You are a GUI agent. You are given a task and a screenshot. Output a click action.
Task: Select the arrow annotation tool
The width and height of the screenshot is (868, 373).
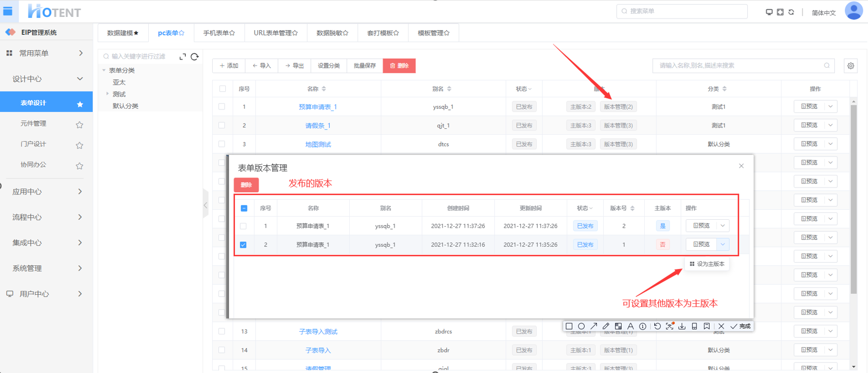tap(594, 327)
